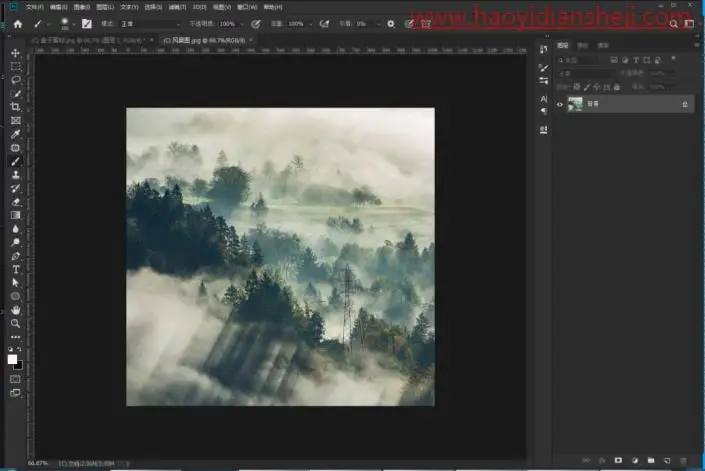Select the Crop tool
Viewport: 705px width, 471px height.
coord(15,107)
